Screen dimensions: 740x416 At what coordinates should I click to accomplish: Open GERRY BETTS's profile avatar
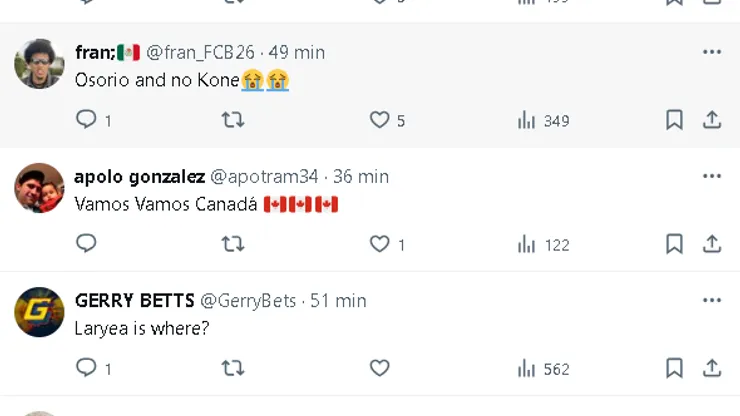(39, 312)
